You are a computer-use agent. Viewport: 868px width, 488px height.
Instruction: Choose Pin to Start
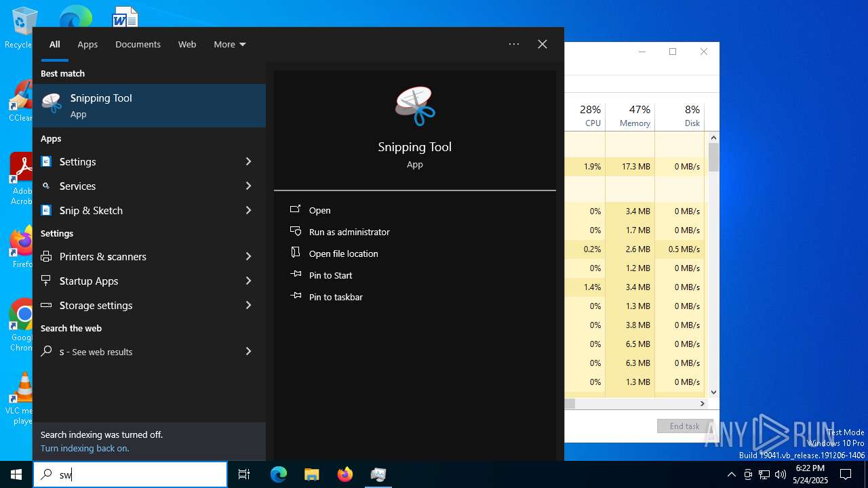(331, 275)
